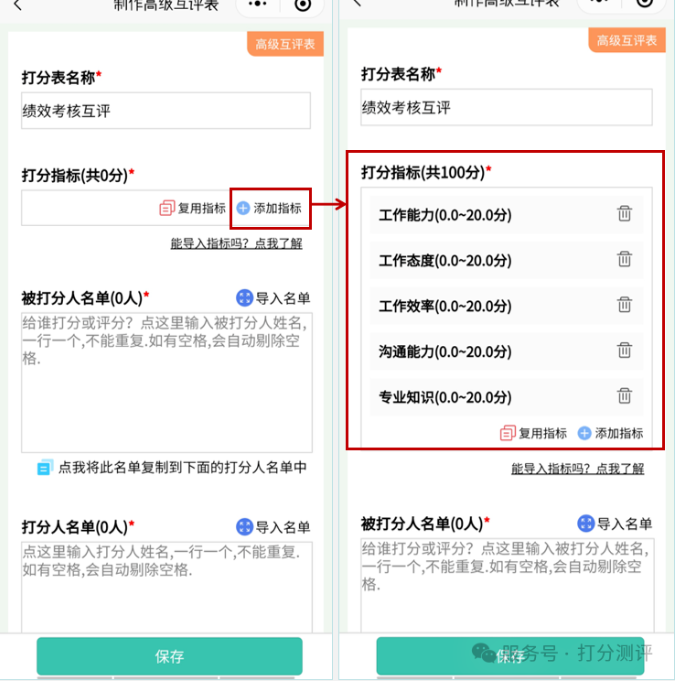Remove the 工作效率 indicator via trash icon
This screenshot has height=681, width=675.
625,305
